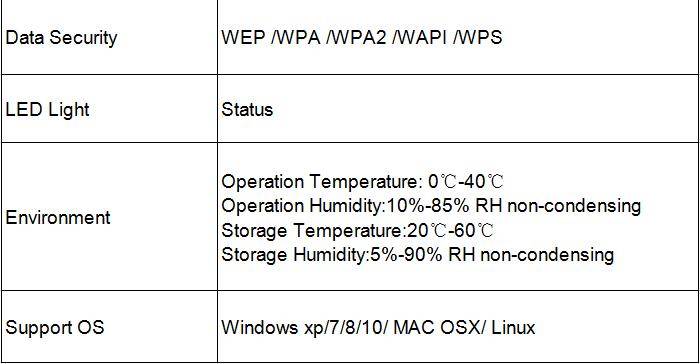Click the 0℃-40℃ temperature value
This screenshot has height=364, width=700.
click(x=466, y=181)
